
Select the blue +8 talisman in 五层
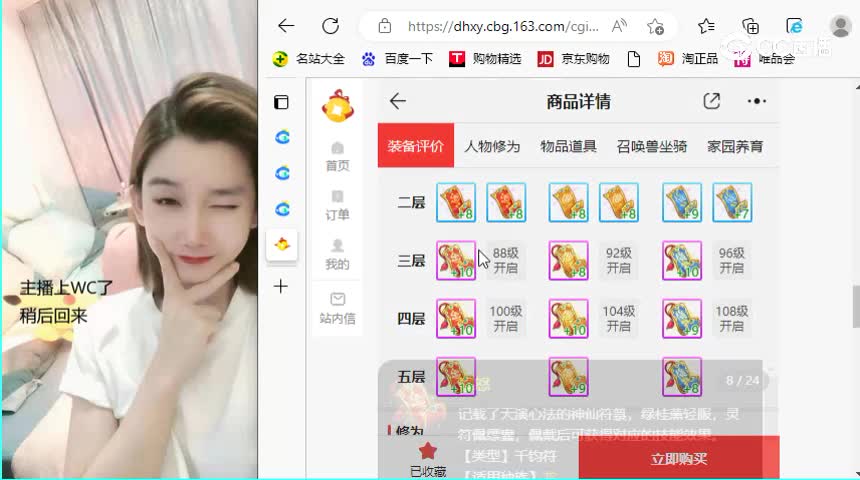pyautogui.click(x=682, y=377)
